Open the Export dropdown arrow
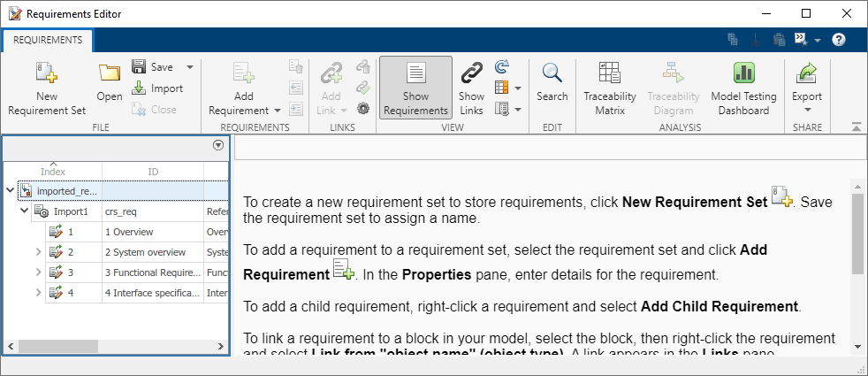Viewport: 868px width, 376px height. point(806,111)
